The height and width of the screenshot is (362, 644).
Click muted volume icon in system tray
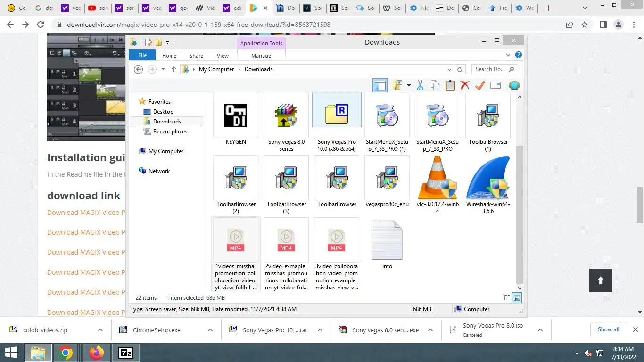click(588, 353)
